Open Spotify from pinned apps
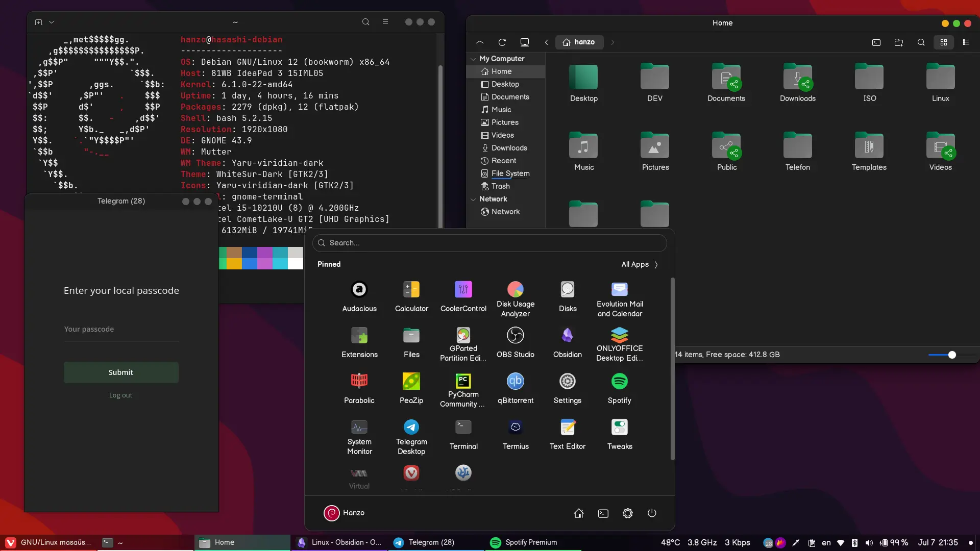 click(x=620, y=388)
